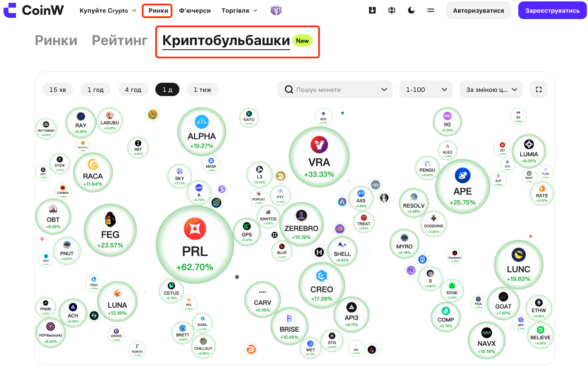
Task: Select the LABUBU bubble
Action: tap(110, 121)
